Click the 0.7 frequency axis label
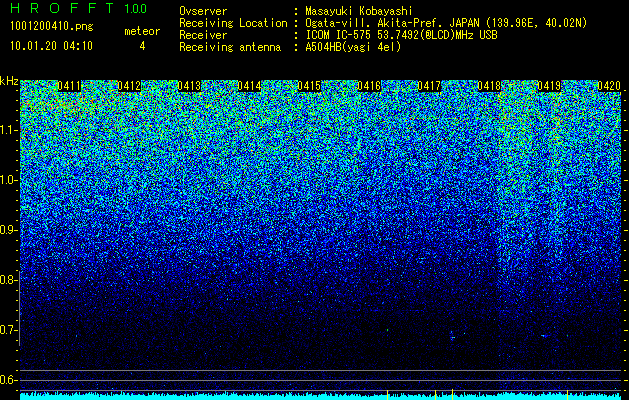629x400 pixels. pyautogui.click(x=7, y=330)
